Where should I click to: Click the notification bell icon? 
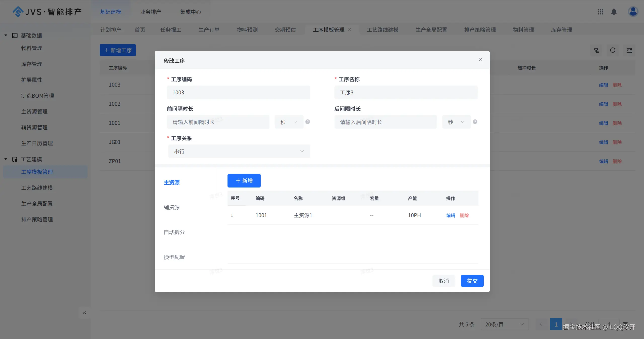point(614,12)
